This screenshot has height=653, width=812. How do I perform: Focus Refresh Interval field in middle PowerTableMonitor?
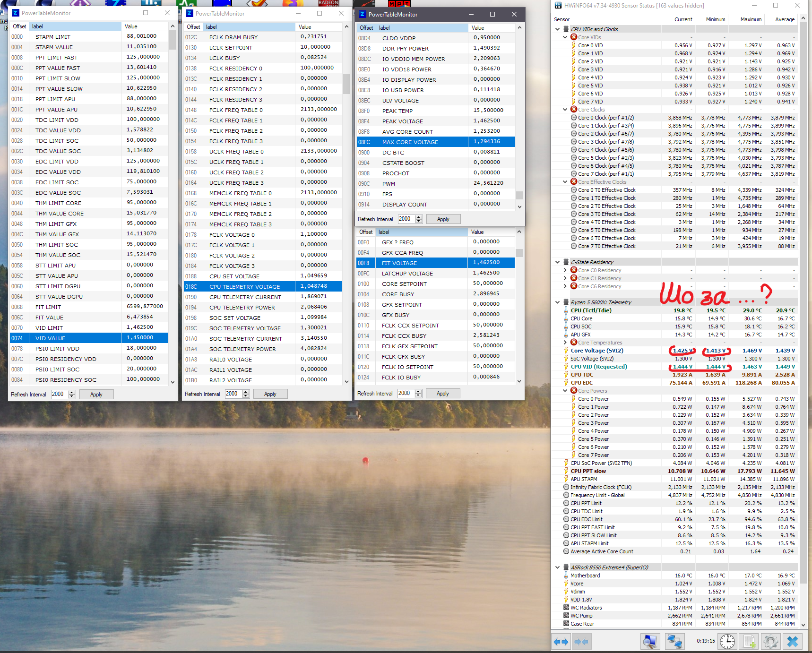coord(233,394)
